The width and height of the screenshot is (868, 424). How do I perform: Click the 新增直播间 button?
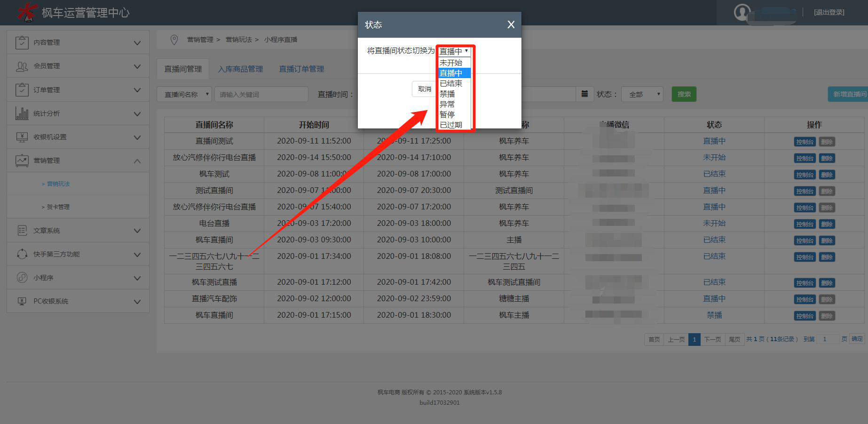(848, 94)
